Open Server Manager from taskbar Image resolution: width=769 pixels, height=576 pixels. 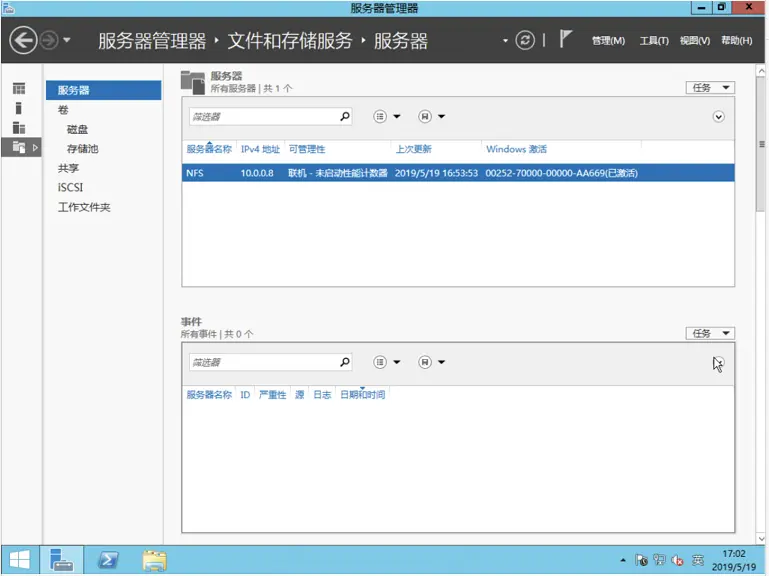62,560
